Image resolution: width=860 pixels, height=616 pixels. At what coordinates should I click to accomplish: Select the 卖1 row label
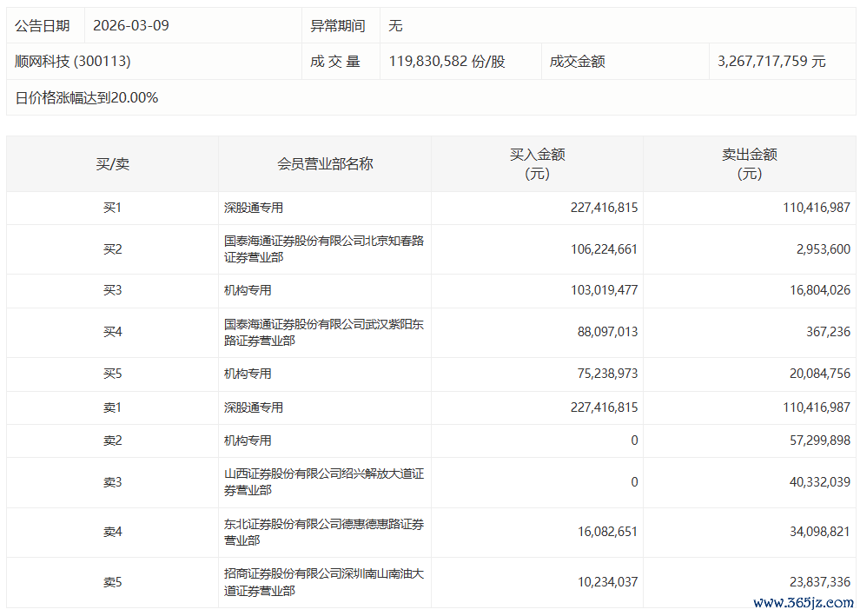point(112,407)
